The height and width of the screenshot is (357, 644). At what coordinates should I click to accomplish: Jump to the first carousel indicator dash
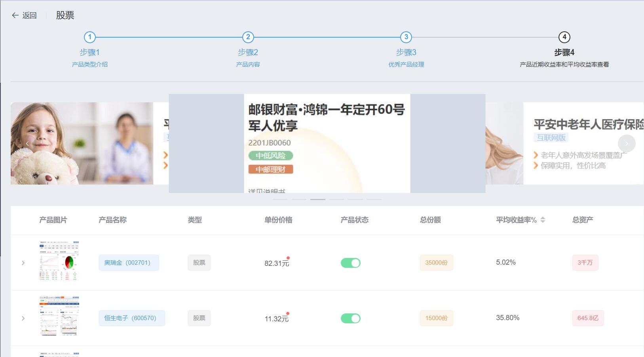(x=280, y=199)
